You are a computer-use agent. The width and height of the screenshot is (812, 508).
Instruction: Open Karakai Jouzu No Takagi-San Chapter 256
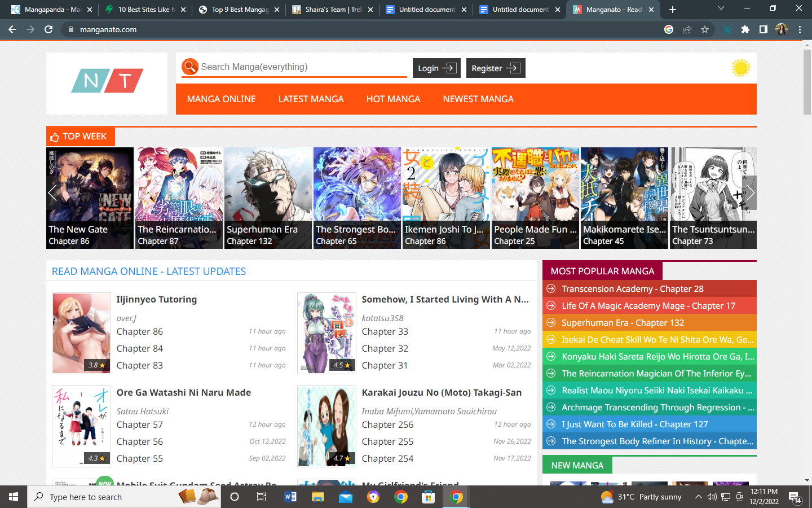[387, 424]
